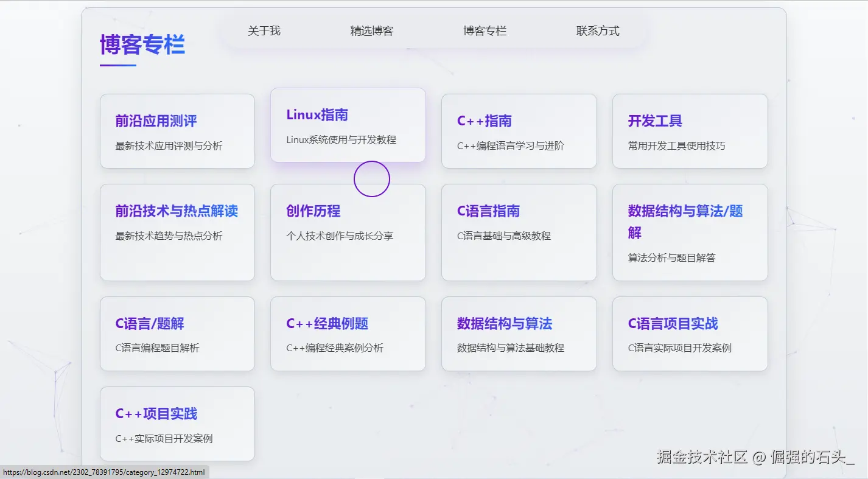Open the 开发工具 category card

(690, 130)
